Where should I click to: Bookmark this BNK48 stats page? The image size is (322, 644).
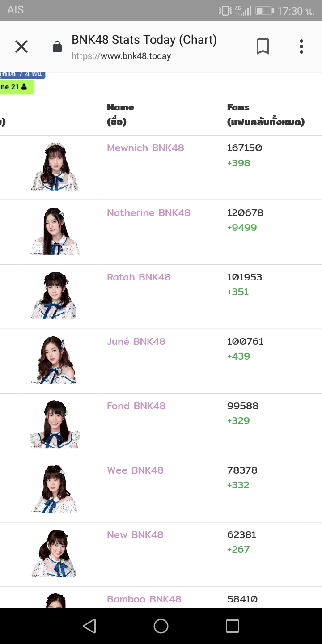pos(263,47)
